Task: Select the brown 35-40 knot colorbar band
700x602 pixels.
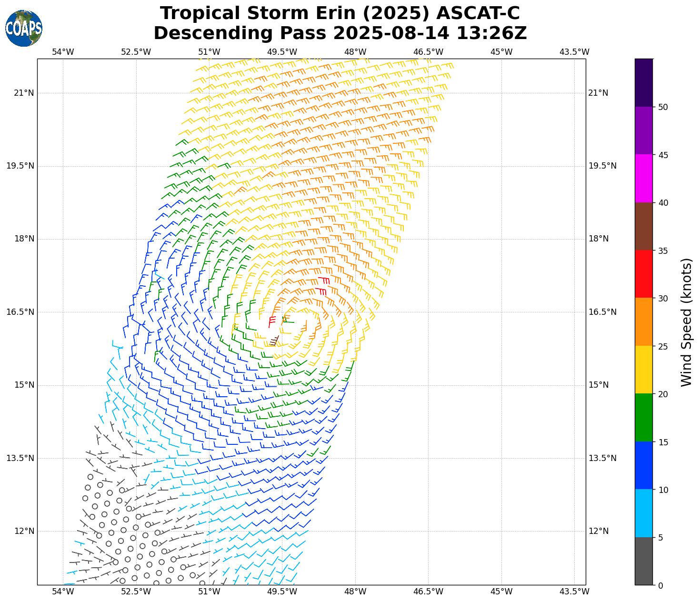Action: (x=643, y=226)
